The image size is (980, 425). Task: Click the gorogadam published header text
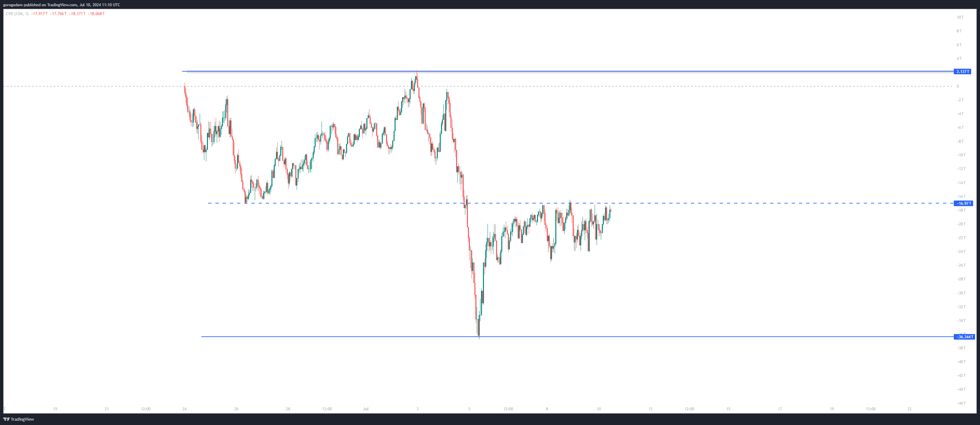61,5
